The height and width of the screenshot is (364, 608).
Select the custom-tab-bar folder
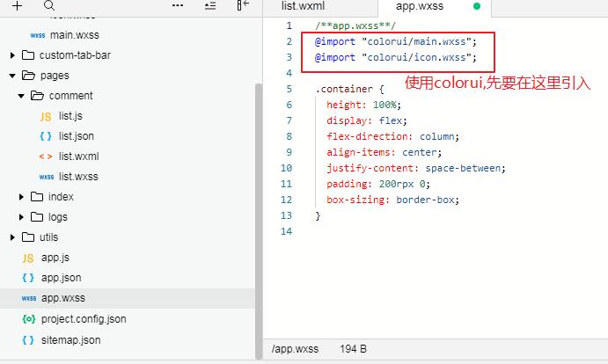(75, 55)
